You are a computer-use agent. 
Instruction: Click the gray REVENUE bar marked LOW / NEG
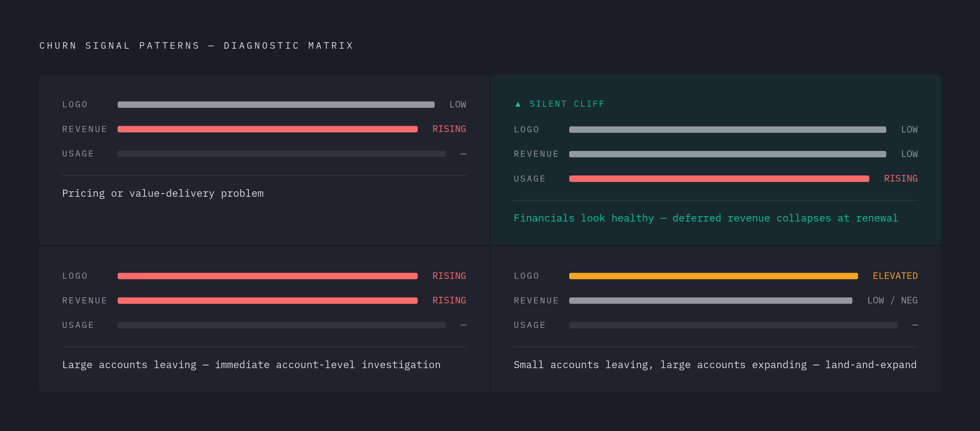[x=711, y=300]
